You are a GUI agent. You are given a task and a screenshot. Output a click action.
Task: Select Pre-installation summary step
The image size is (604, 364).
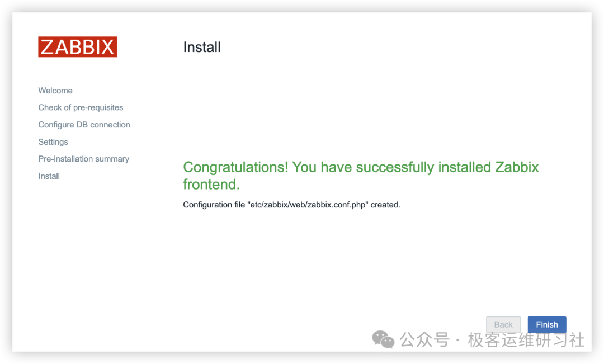pyautogui.click(x=83, y=159)
